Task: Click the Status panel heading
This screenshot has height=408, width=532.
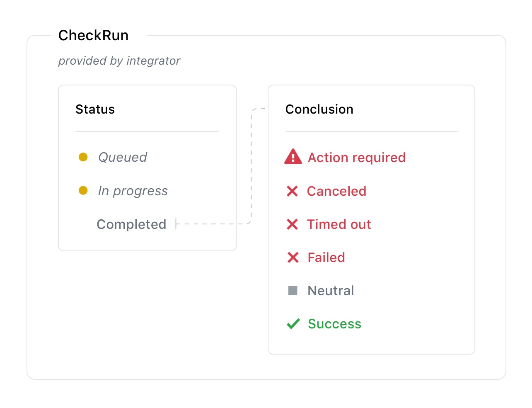Action: (x=95, y=109)
